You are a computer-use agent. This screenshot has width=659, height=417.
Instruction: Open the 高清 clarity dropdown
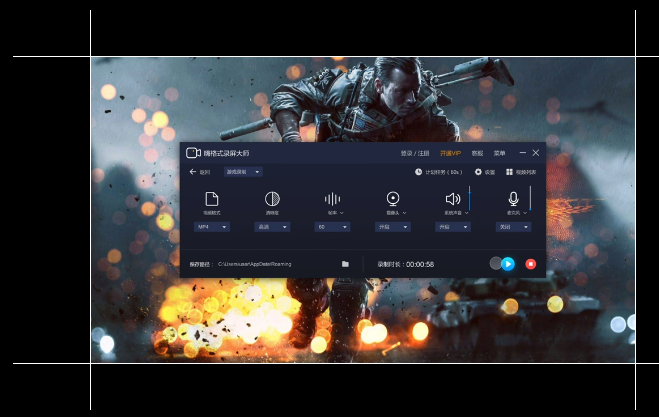pyautogui.click(x=272, y=227)
